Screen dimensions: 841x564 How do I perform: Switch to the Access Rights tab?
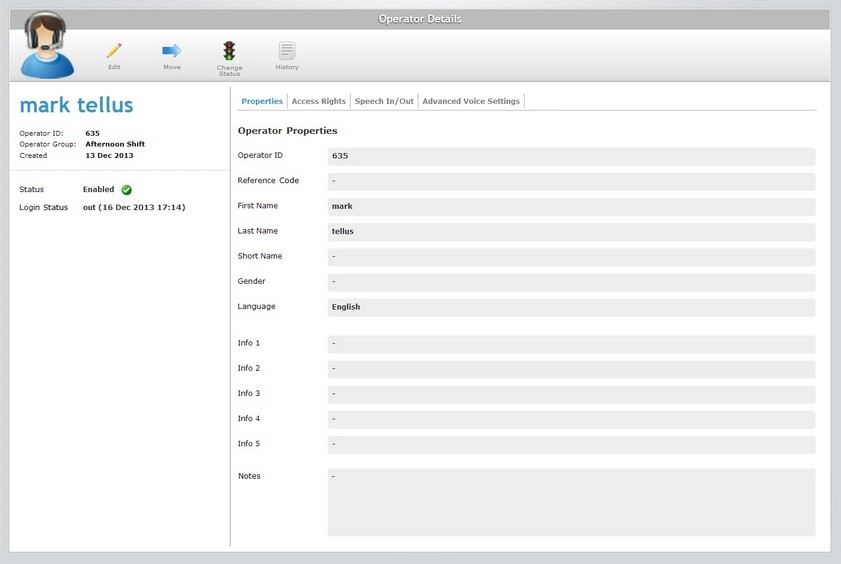click(x=319, y=101)
